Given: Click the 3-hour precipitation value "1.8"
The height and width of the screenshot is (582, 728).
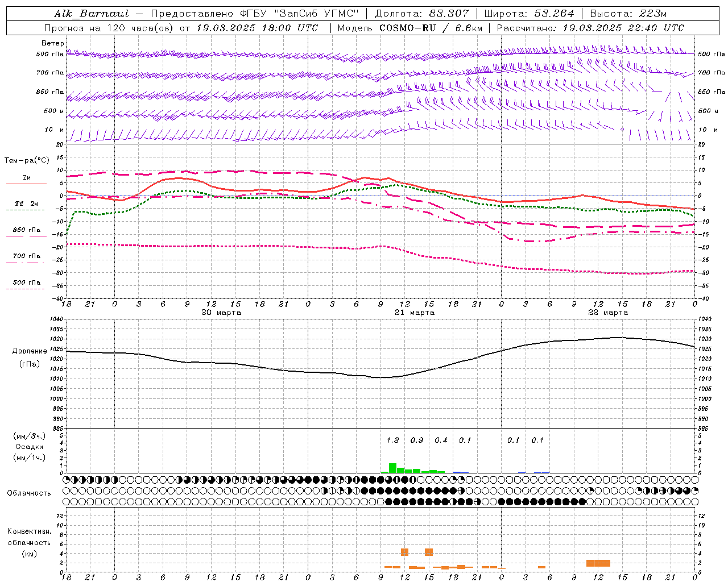Looking at the screenshot, I should 393,440.
